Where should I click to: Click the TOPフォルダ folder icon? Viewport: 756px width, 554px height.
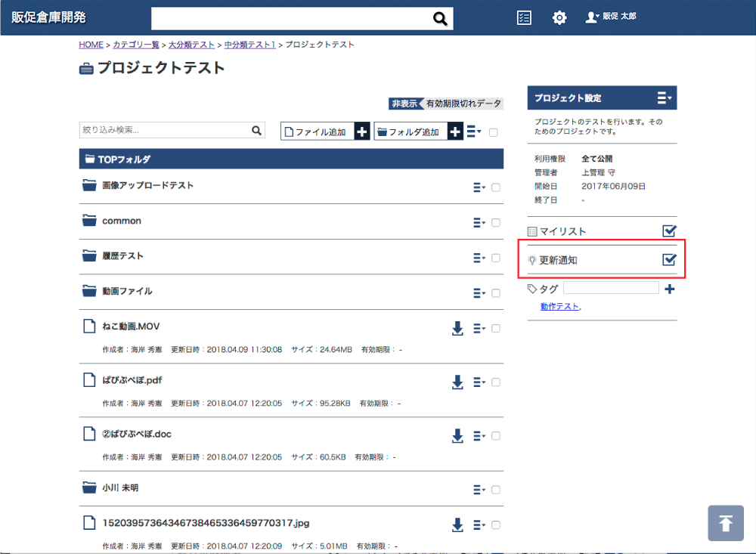click(90, 159)
